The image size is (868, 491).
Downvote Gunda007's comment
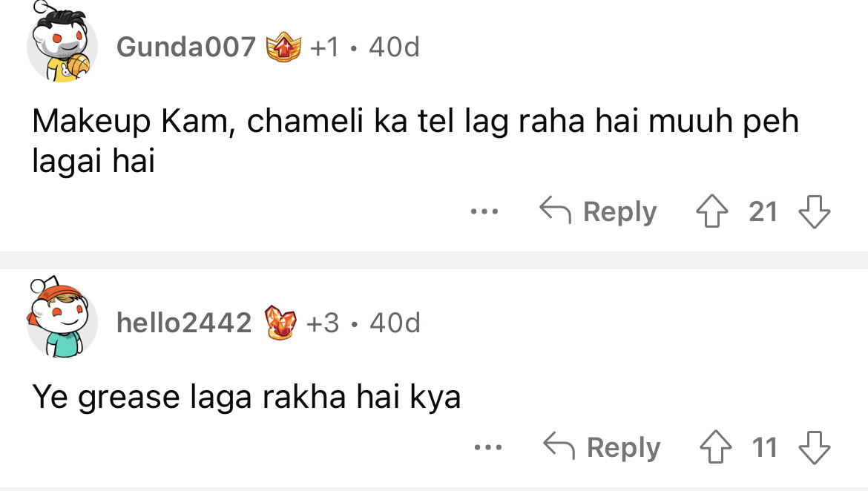[814, 212]
